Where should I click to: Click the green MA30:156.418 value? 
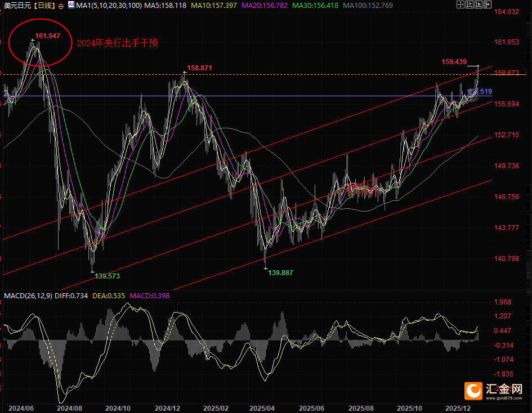[315, 6]
